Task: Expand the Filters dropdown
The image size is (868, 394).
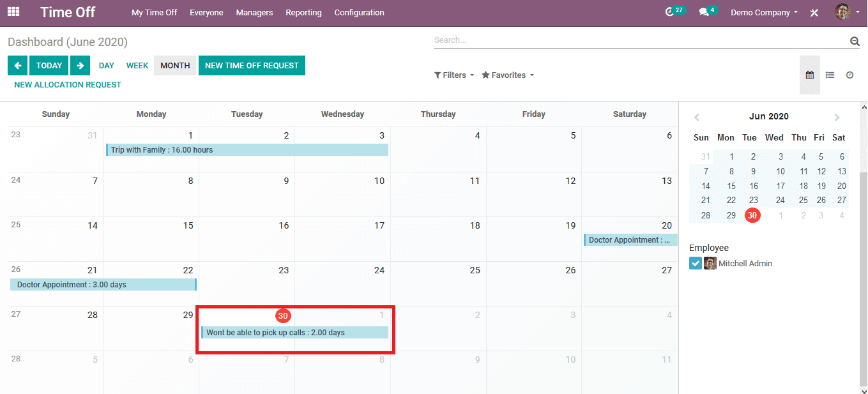Action: [x=454, y=75]
